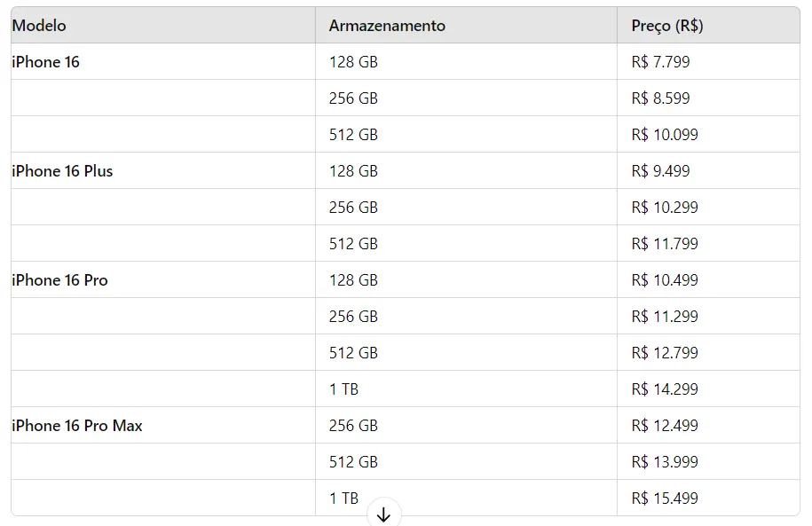
Task: Click the R$ 10.099 price cell
Action: (x=708, y=135)
